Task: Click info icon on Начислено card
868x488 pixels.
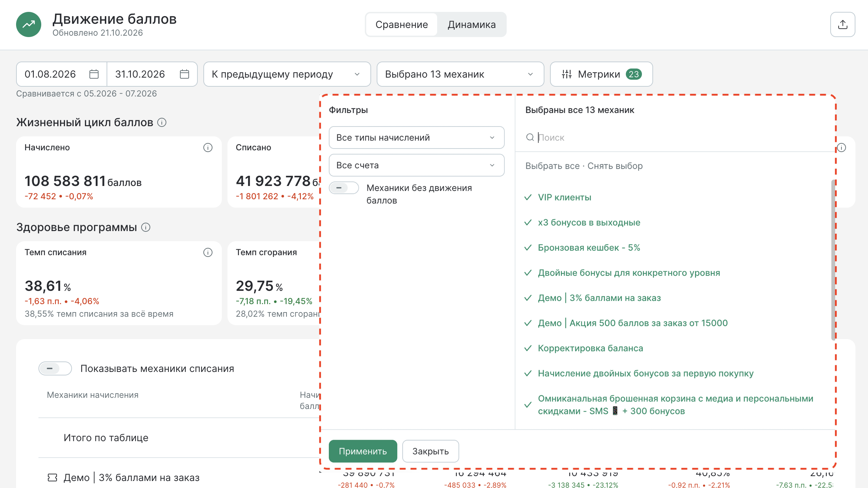Action: [208, 148]
